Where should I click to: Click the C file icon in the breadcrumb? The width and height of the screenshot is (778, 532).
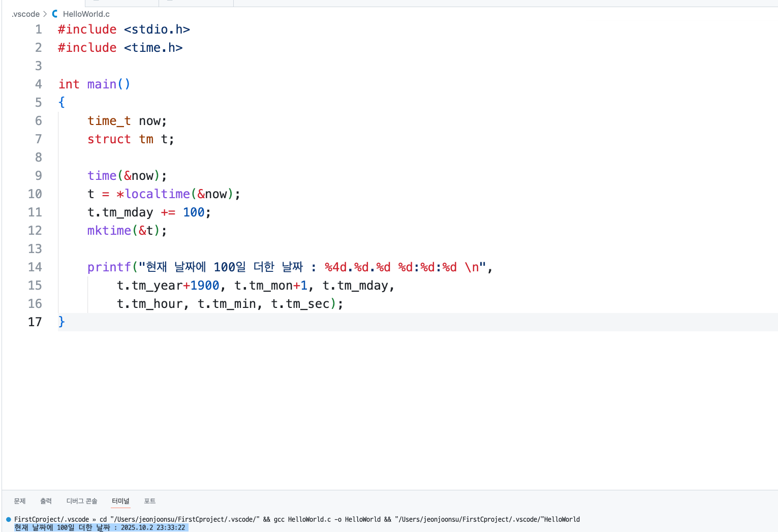click(x=55, y=14)
